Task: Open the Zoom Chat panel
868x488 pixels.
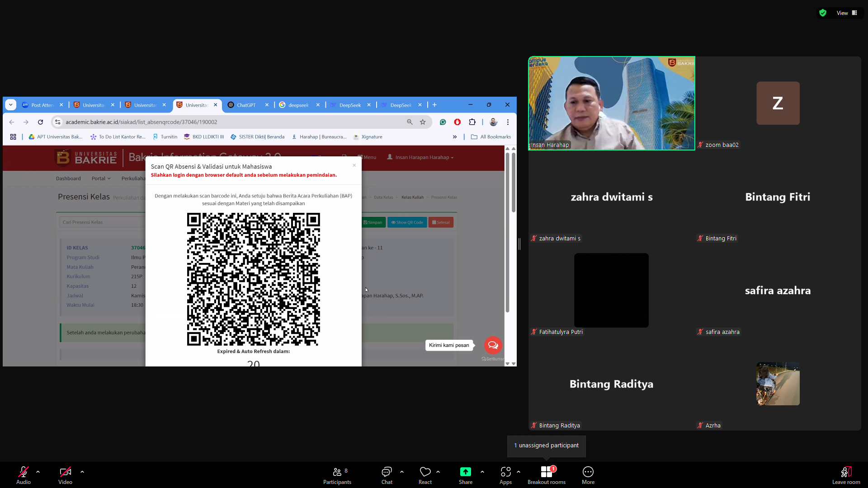Action: pos(387,475)
